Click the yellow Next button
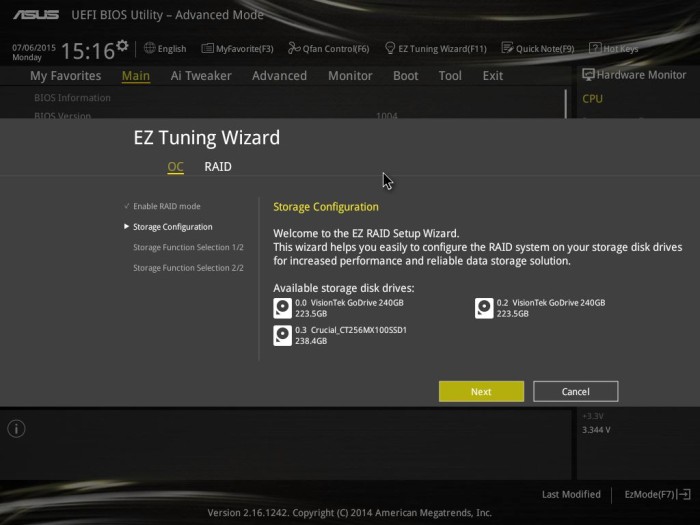The height and width of the screenshot is (525, 700). pyautogui.click(x=481, y=392)
